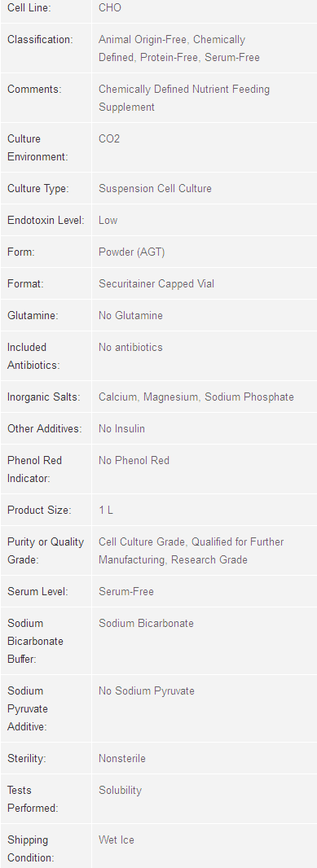The width and height of the screenshot is (317, 868).
Task: Select the Purity or Quality Grade label
Action: point(46,550)
